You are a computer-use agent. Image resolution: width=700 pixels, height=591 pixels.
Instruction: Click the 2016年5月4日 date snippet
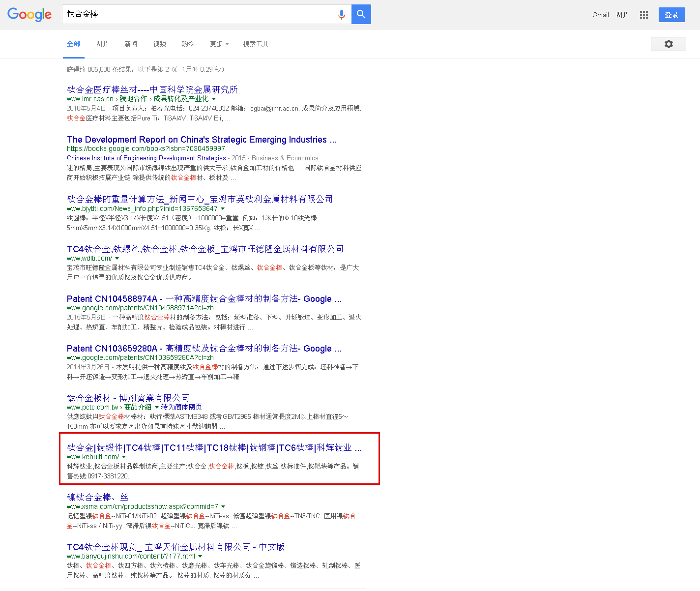coord(87,108)
